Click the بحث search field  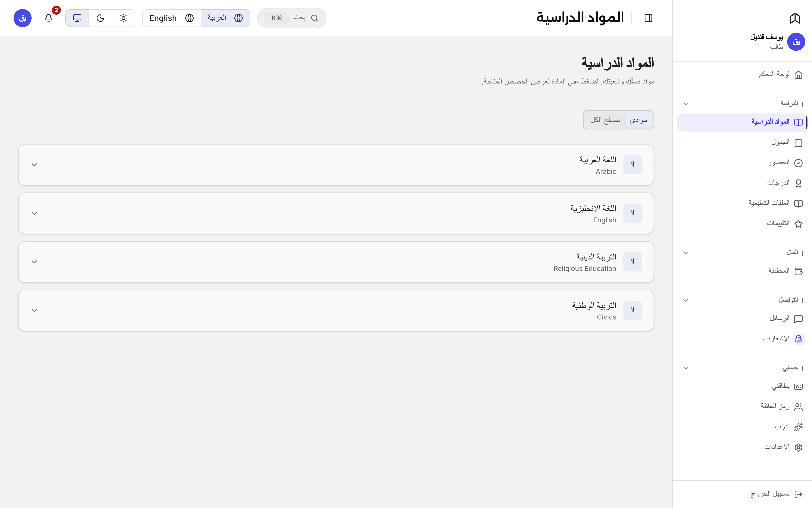(292, 18)
